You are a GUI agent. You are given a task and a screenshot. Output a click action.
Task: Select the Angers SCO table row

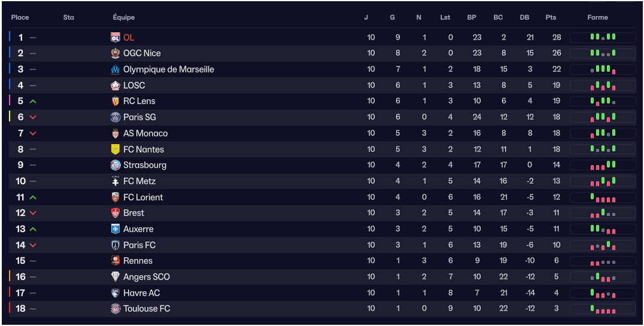tap(322, 277)
